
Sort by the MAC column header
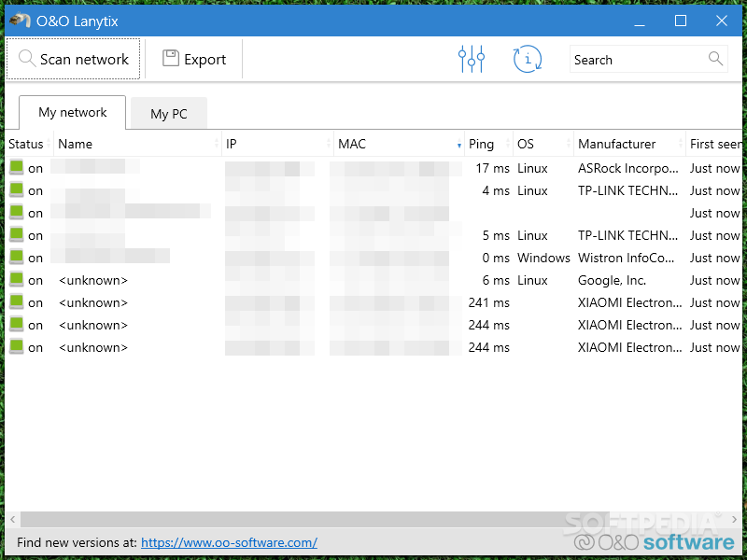coord(399,144)
